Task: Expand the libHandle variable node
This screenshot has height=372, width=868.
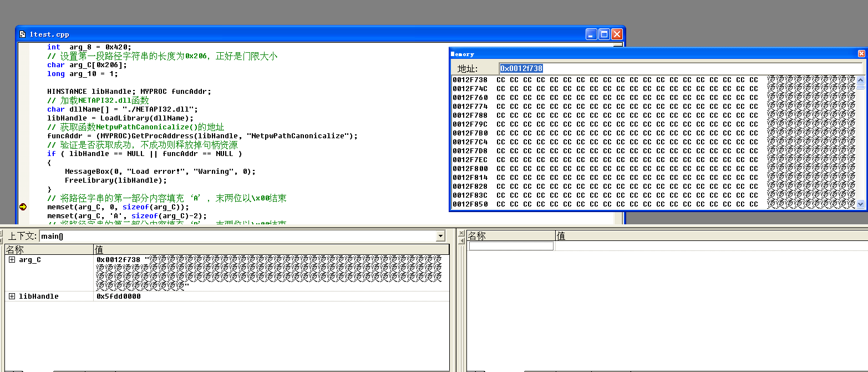Action: [12, 296]
